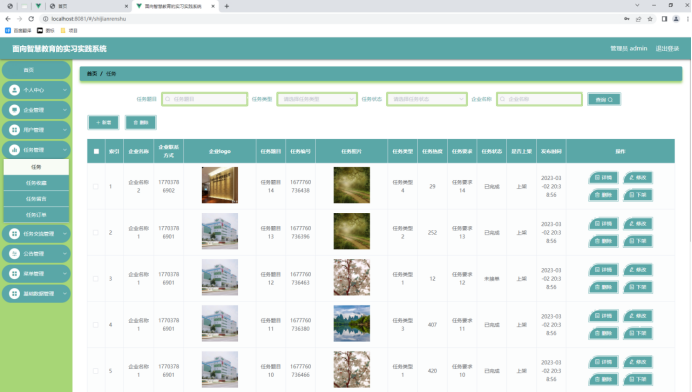Tick the checkbox for row index 2

[96, 233]
